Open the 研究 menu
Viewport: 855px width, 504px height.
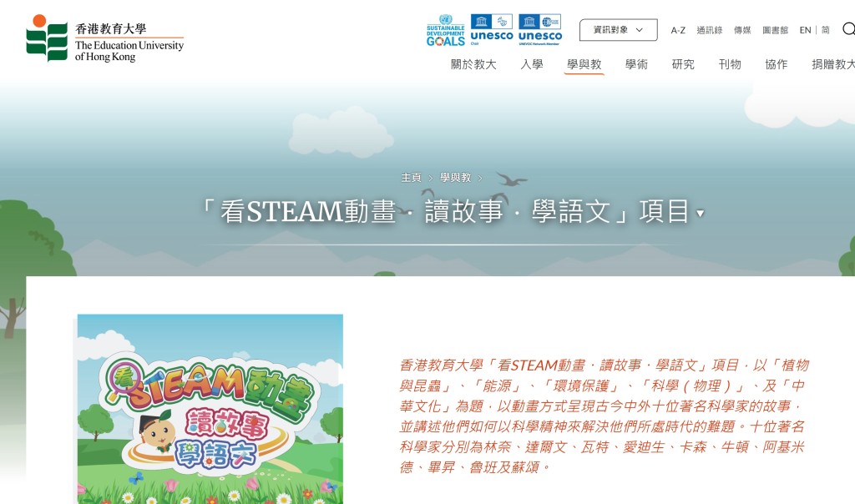[x=683, y=64]
